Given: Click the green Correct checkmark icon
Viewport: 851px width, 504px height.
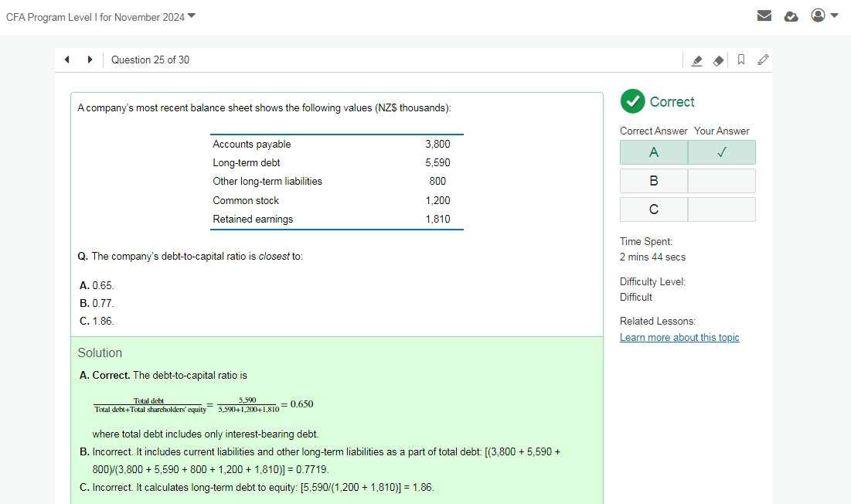Looking at the screenshot, I should coord(632,101).
